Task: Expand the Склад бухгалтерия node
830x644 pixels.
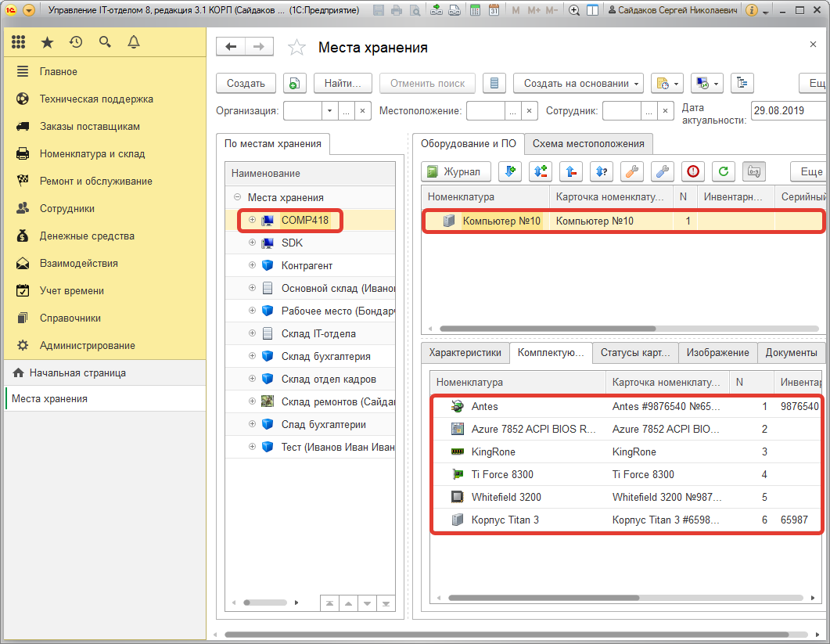Action: 252,356
